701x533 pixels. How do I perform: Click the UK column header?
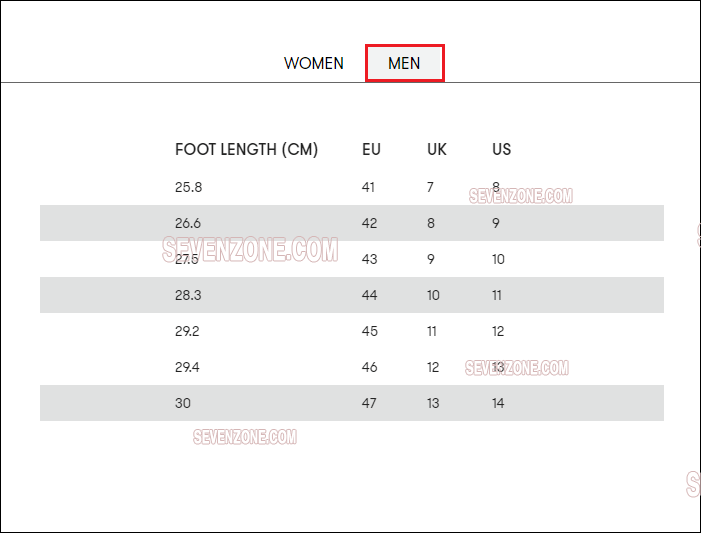pyautogui.click(x=436, y=149)
